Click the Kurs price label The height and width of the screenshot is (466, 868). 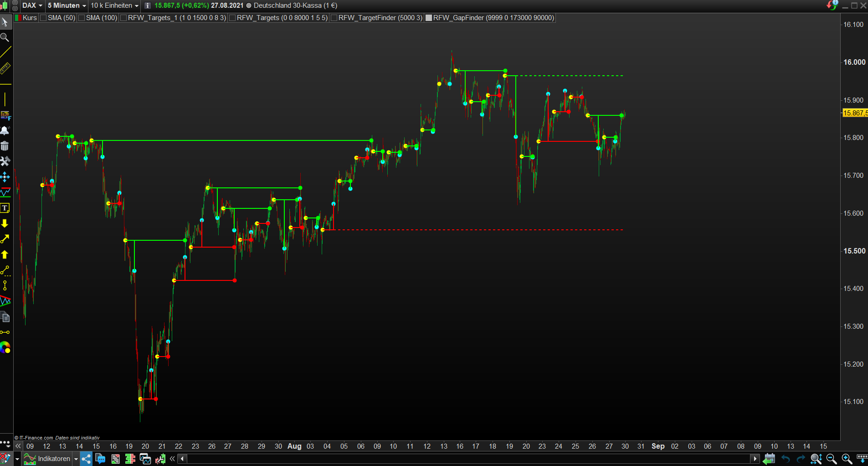[30, 18]
